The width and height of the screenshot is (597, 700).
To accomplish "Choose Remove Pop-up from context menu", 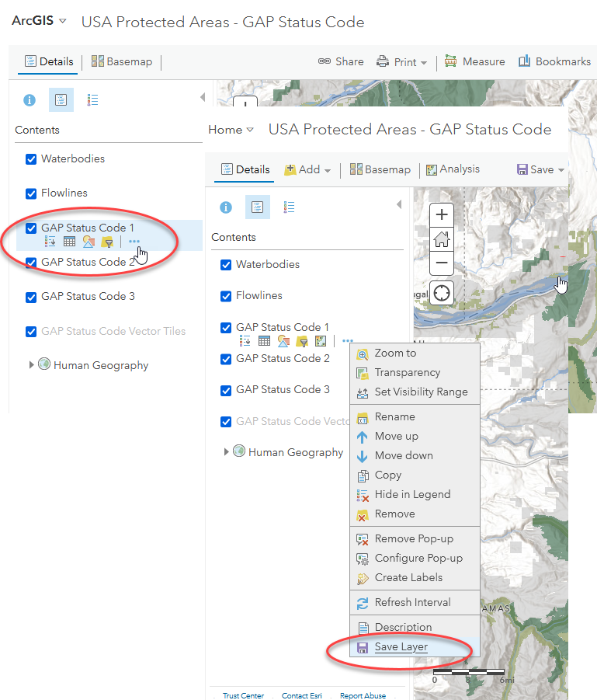I will [x=415, y=539].
